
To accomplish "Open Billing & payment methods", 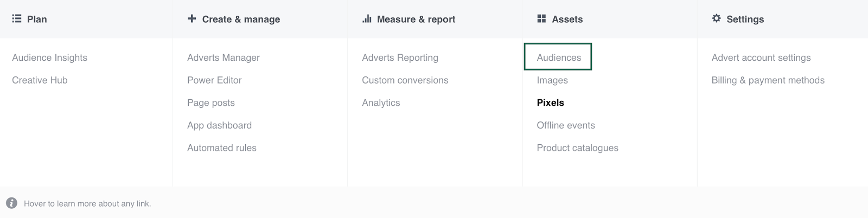I will [x=768, y=80].
